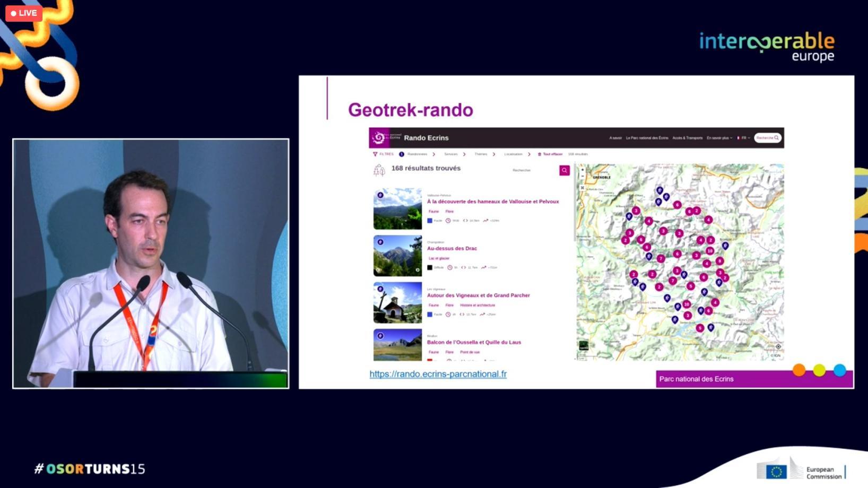
Task: Click the map reset-view icon below zoom controls
Action: click(582, 188)
